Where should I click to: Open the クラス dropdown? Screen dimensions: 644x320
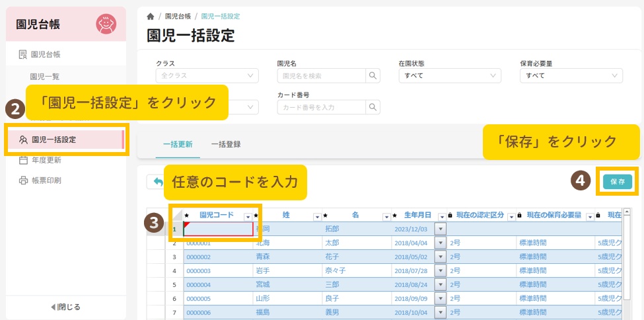click(x=205, y=75)
